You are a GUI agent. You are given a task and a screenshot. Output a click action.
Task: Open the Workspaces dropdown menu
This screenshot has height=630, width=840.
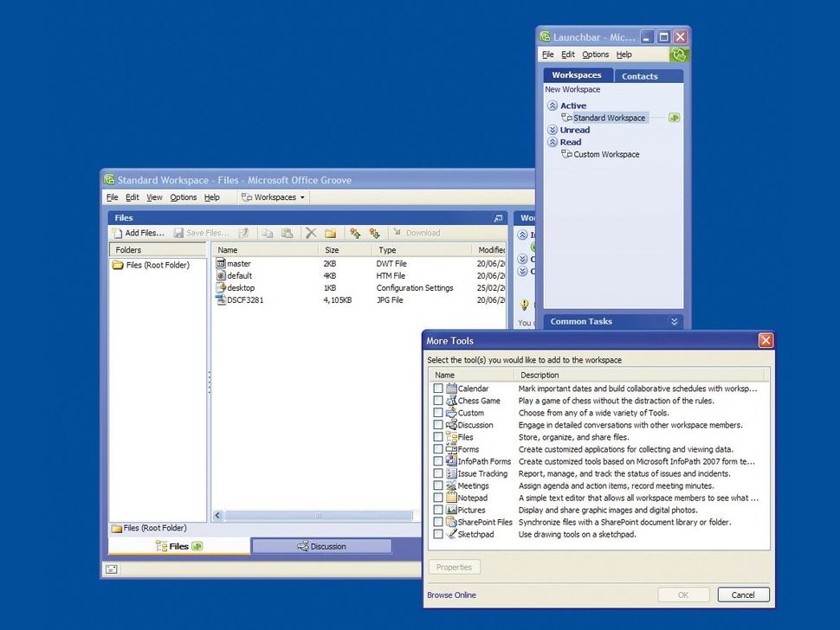[x=274, y=196]
